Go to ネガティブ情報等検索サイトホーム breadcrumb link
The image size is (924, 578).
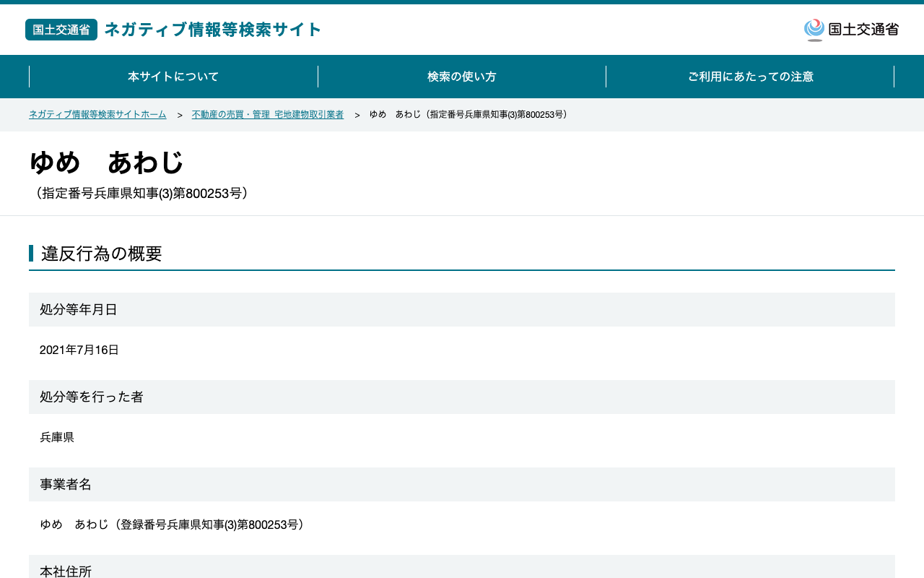coord(97,115)
